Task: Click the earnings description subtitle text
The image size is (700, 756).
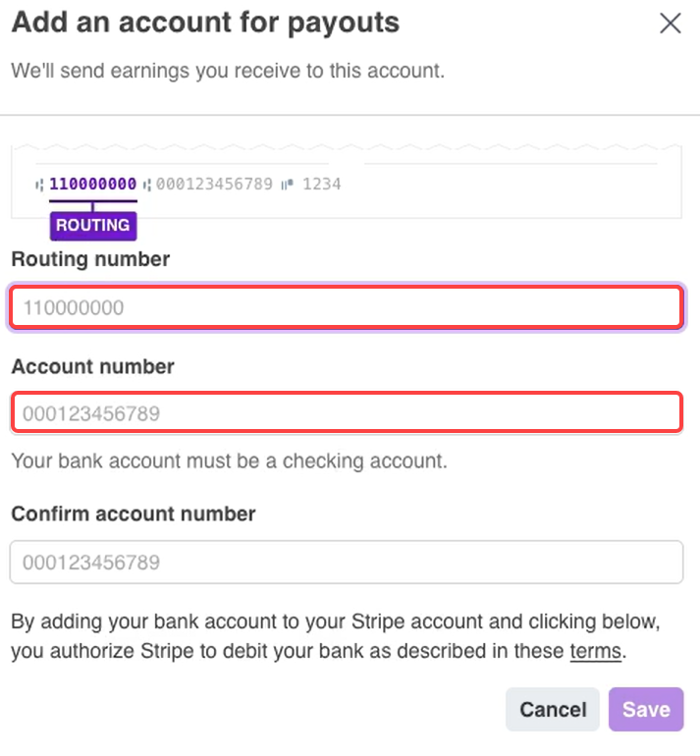Action: (x=227, y=72)
